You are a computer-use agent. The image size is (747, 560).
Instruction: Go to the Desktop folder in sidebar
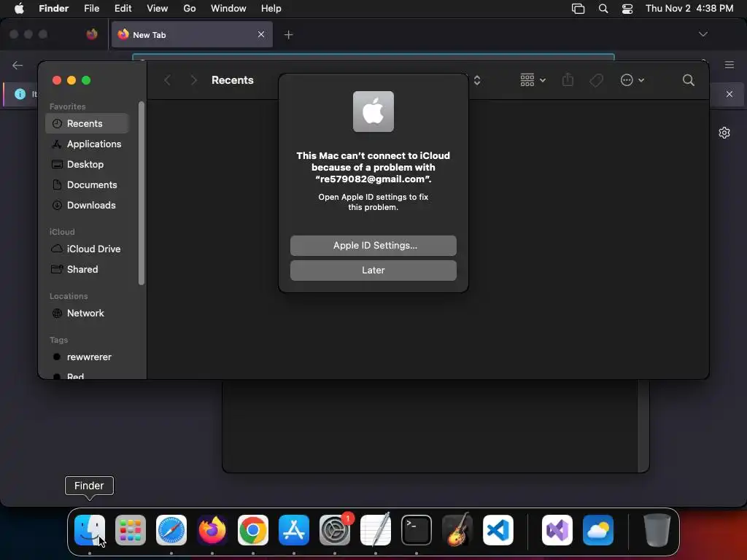click(88, 164)
